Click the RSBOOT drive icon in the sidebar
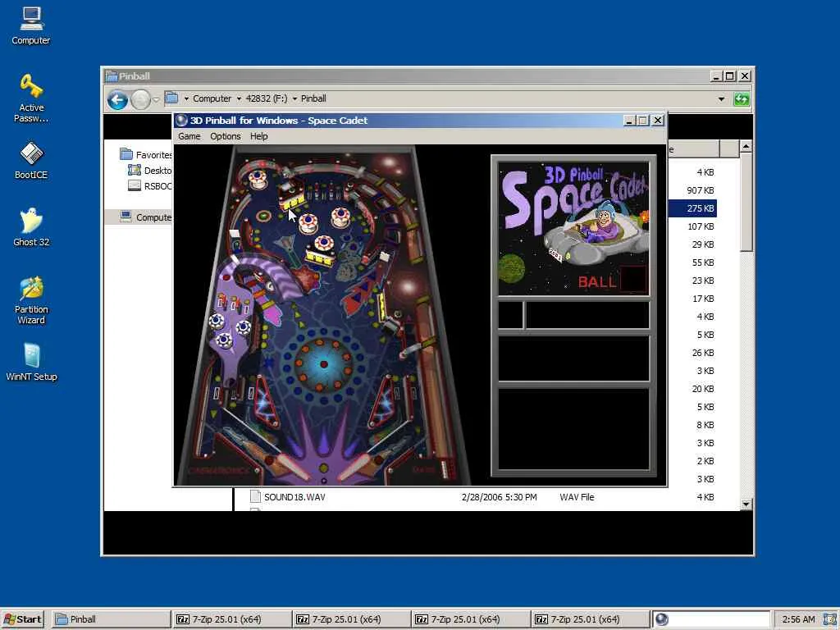Viewport: 840px width, 630px height. [x=135, y=185]
